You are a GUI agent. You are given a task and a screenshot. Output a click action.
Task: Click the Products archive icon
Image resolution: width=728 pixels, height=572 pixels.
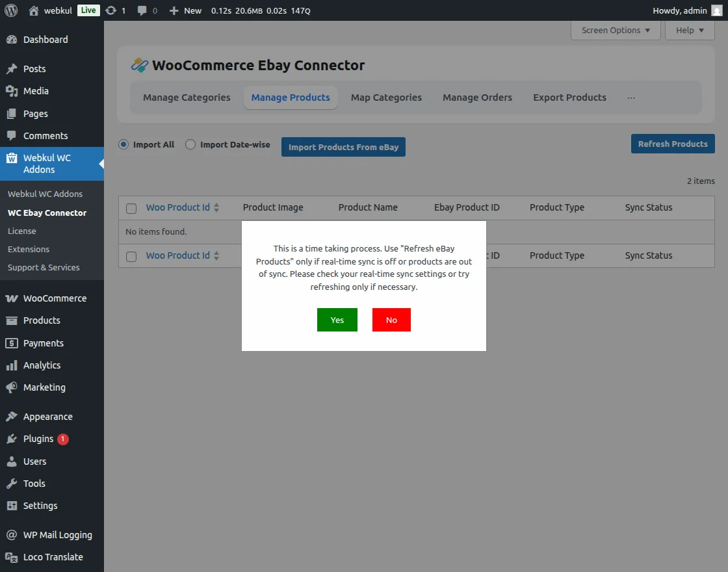pyautogui.click(x=12, y=320)
